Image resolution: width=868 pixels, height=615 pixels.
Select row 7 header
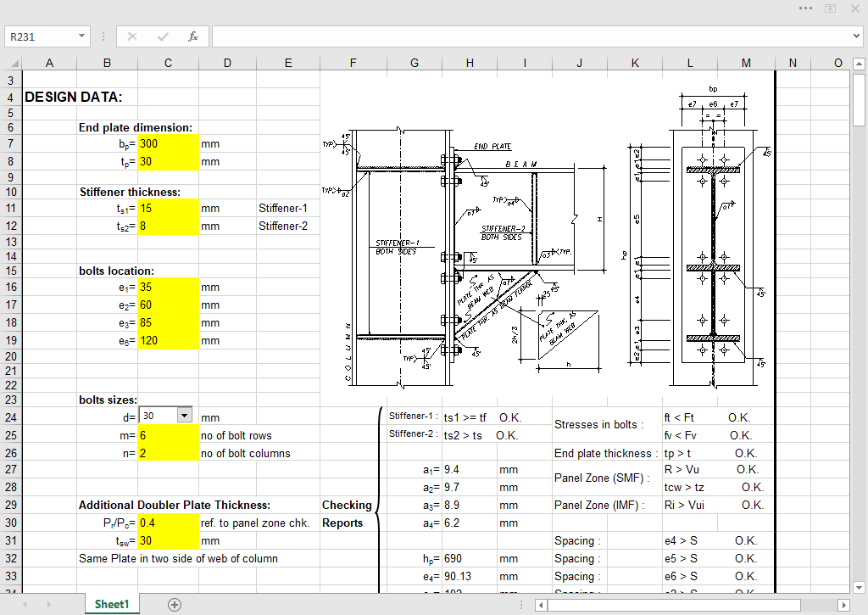click(10, 144)
